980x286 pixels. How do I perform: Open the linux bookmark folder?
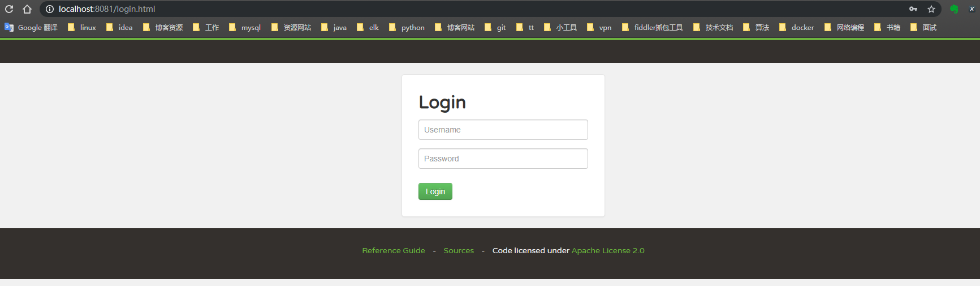click(82, 27)
